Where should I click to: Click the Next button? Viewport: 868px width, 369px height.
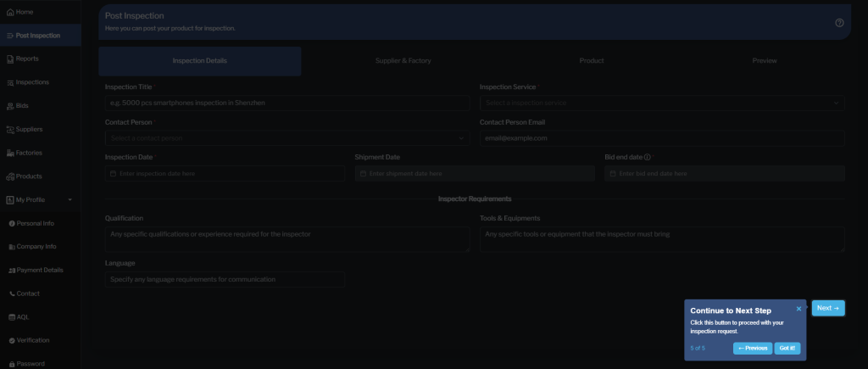[x=828, y=308]
